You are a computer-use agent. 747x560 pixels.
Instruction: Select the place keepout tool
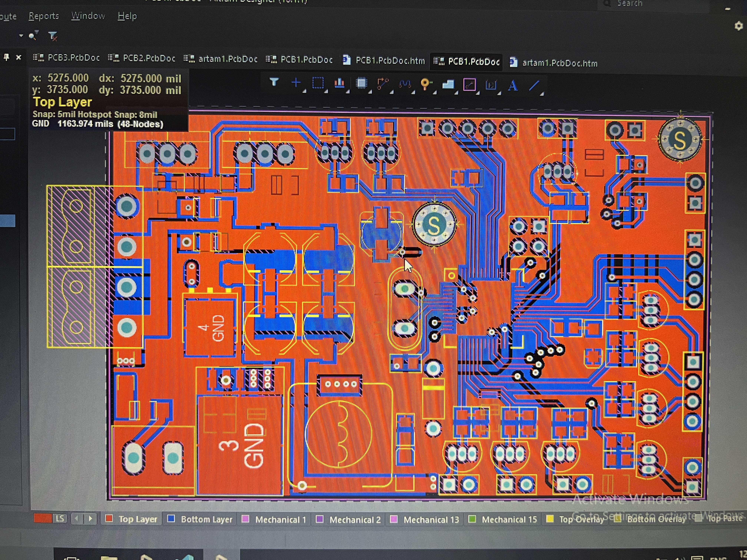(x=469, y=85)
